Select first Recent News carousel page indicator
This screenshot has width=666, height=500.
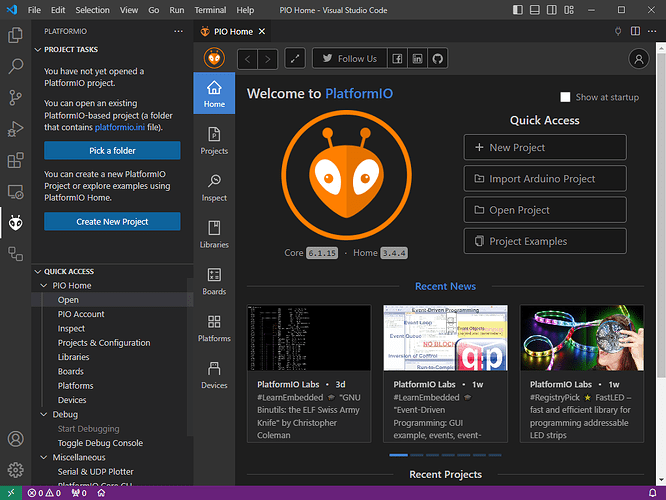(x=398, y=455)
